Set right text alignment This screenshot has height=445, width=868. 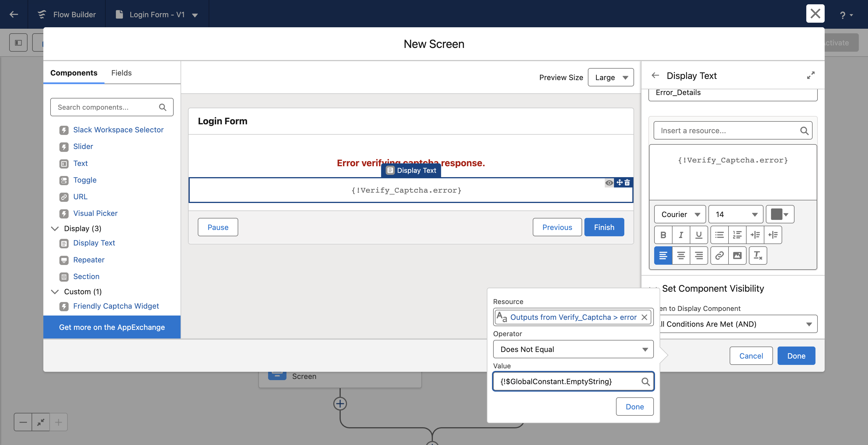[x=699, y=256]
